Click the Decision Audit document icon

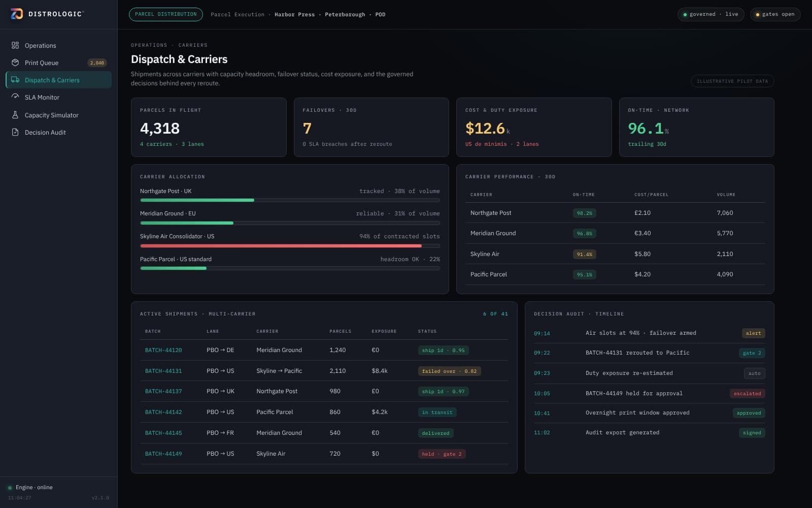click(x=15, y=132)
